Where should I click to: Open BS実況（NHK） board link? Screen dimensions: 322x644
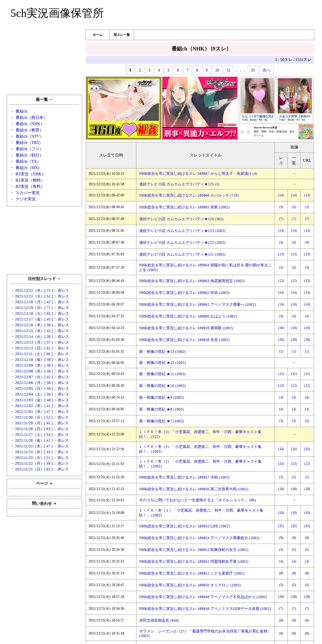point(30,174)
